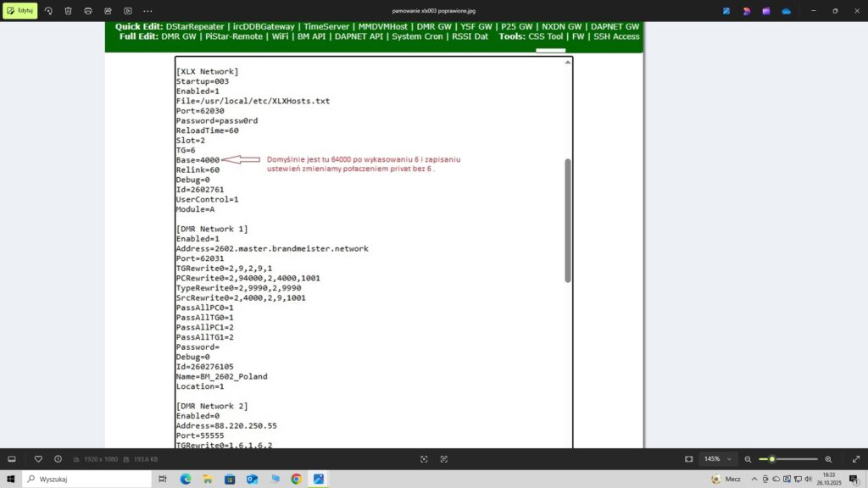
Task: Show hidden system tray icons chevron
Action: [754, 479]
